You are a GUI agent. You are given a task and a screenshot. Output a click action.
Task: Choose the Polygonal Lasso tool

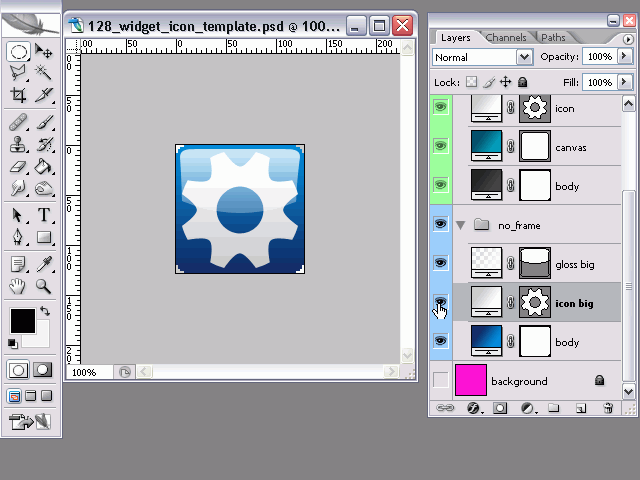point(18,73)
